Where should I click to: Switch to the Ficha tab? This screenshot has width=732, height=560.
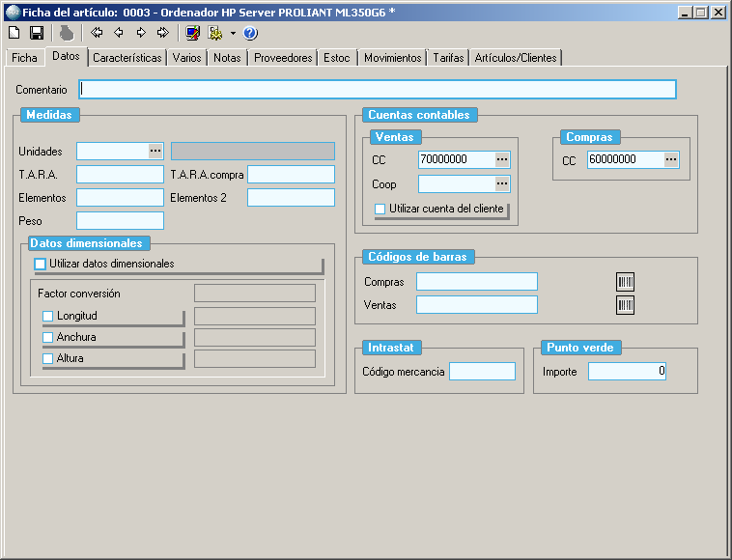[24, 58]
